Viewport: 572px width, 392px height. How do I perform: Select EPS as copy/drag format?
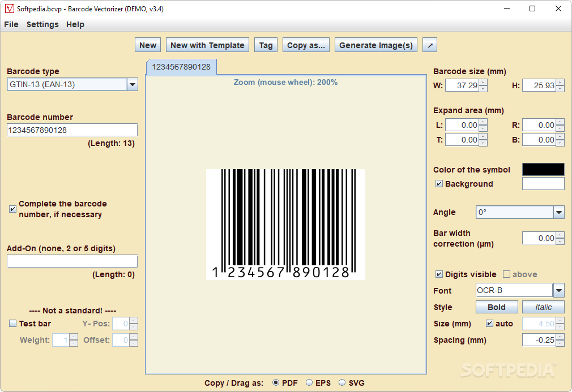(309, 382)
